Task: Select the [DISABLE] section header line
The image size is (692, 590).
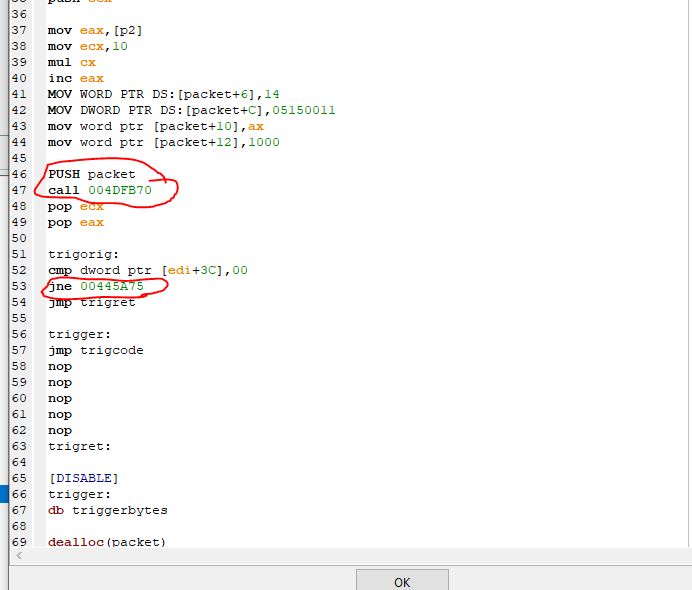Action: tap(83, 478)
